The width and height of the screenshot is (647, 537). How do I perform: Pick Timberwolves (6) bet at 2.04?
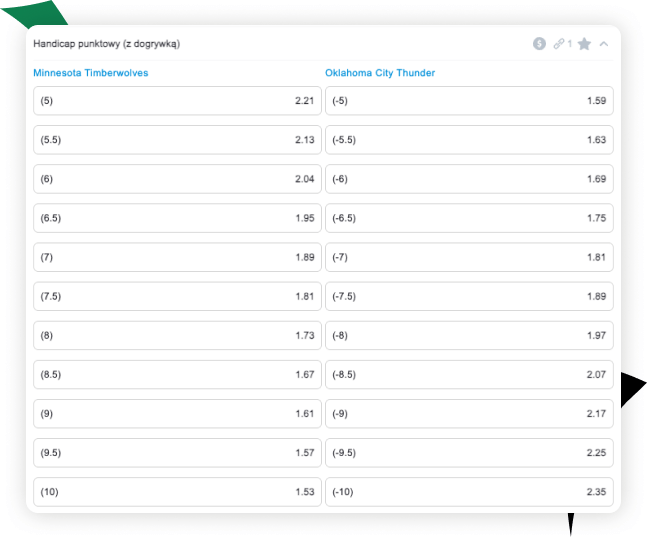[177, 179]
